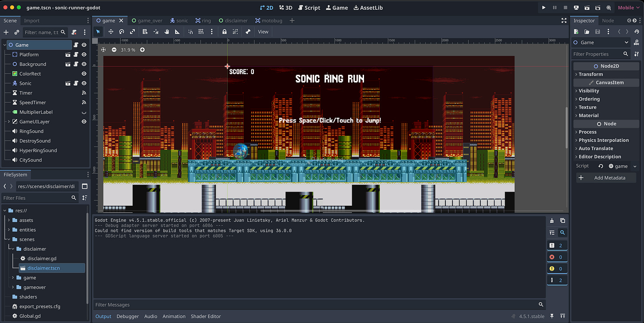
Task: Zoom in the viewport with the plus button
Action: (142, 50)
